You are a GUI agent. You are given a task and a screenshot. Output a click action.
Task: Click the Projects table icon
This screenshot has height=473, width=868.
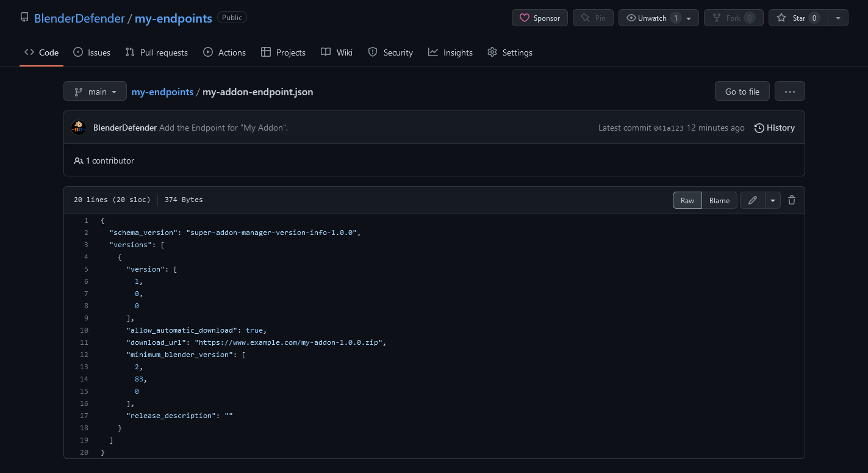[x=266, y=52]
